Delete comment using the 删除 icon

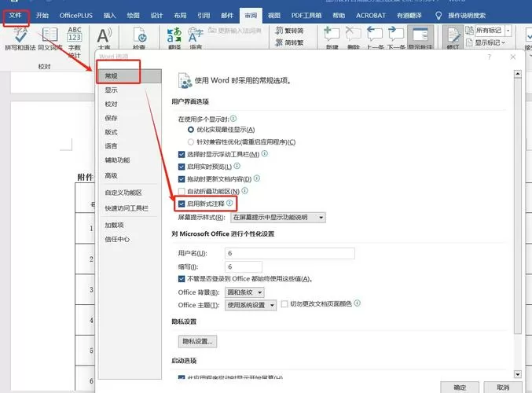point(353,38)
